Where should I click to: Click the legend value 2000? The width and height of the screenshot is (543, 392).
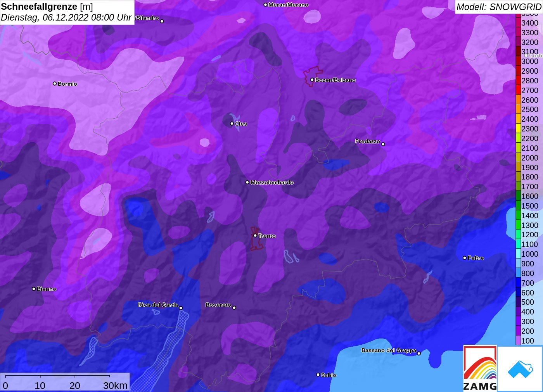tap(530, 158)
